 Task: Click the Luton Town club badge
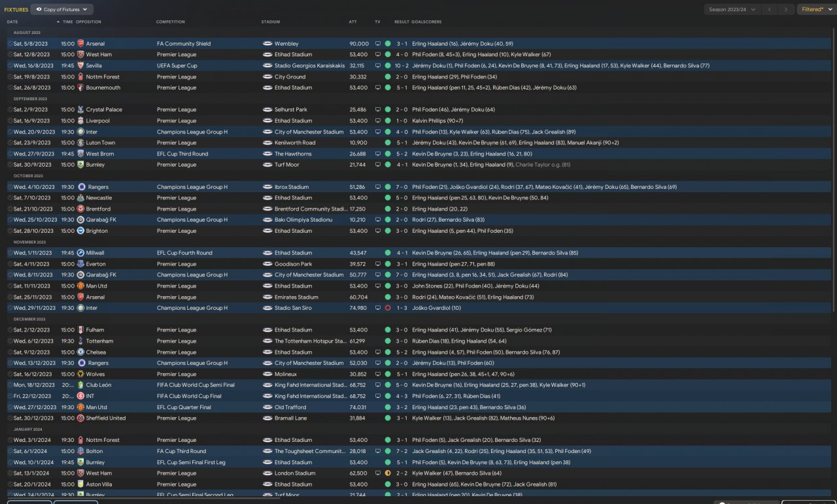tap(80, 143)
